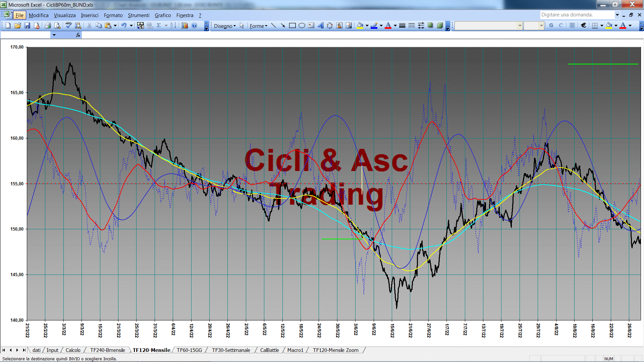The image size is (644, 362).
Task: Click the function fx button
Action: click(78, 35)
